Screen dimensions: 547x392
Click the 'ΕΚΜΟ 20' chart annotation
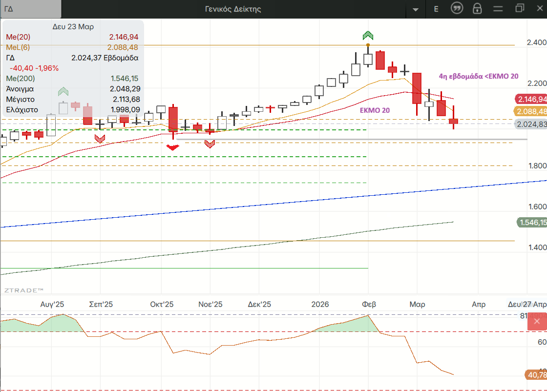(375, 110)
